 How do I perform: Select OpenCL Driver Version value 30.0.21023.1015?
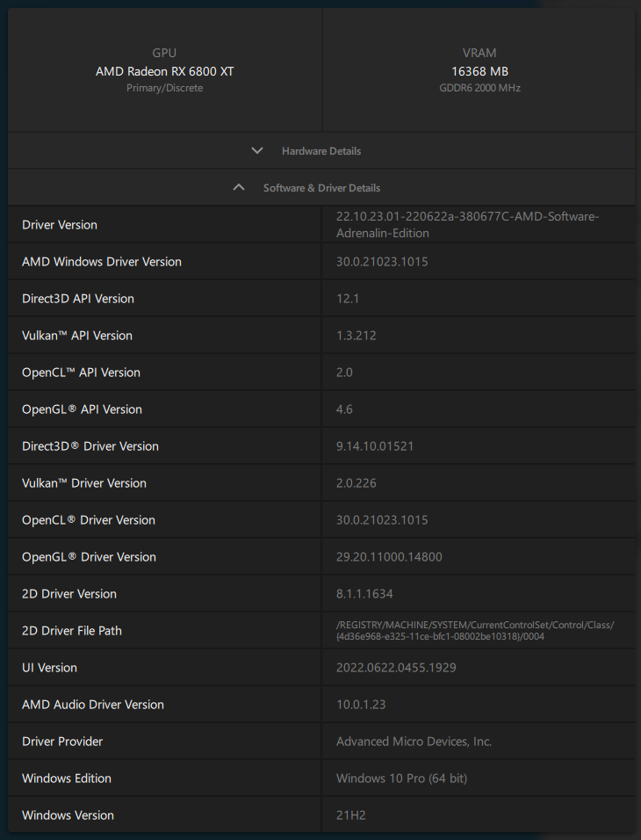point(382,521)
